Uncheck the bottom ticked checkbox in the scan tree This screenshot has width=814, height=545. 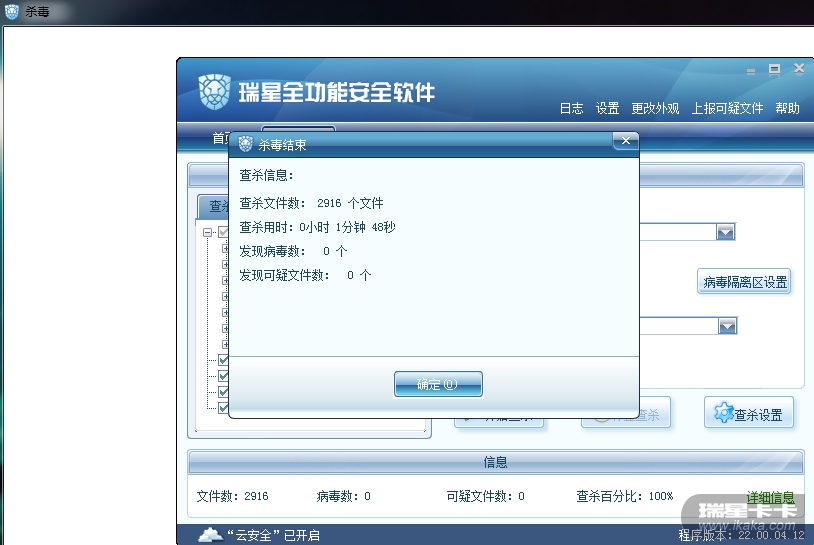click(224, 407)
